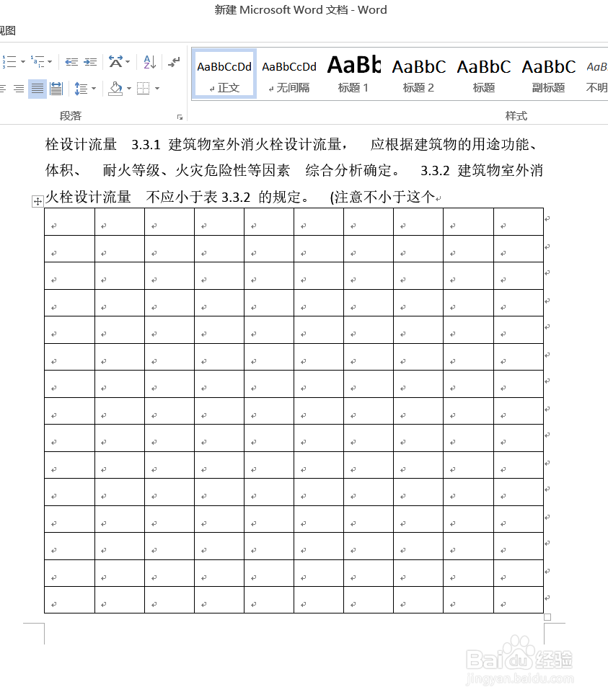Click the text "3.3.1" in the document
Viewport: 608px width, 700px height.
[x=146, y=145]
